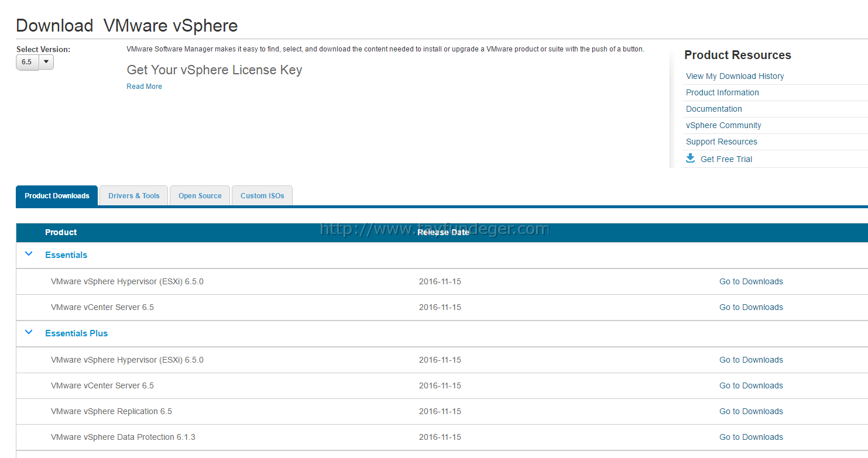
Task: Select VMware vSphere Data Protection 6.1.3 name
Action: [123, 437]
